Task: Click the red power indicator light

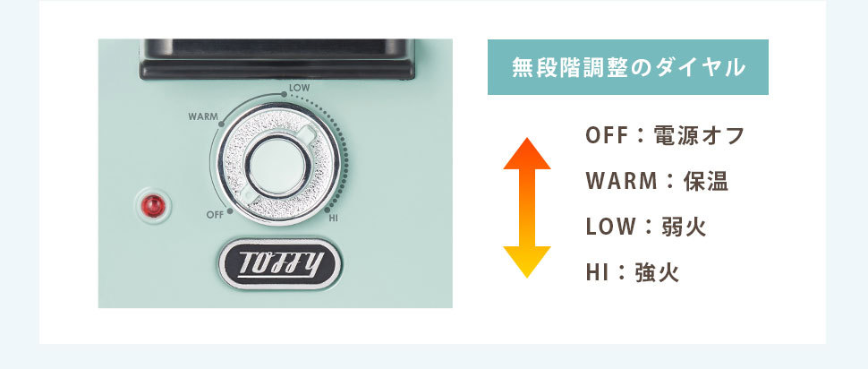Action: (x=153, y=206)
